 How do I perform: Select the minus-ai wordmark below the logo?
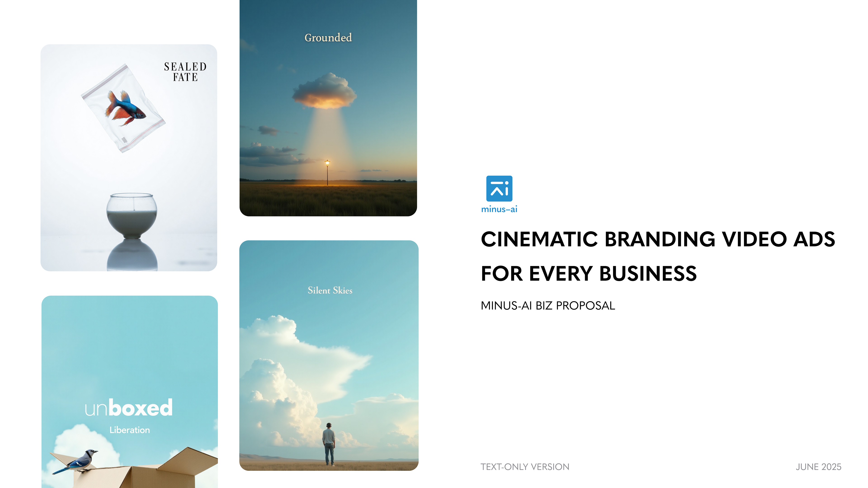(499, 209)
